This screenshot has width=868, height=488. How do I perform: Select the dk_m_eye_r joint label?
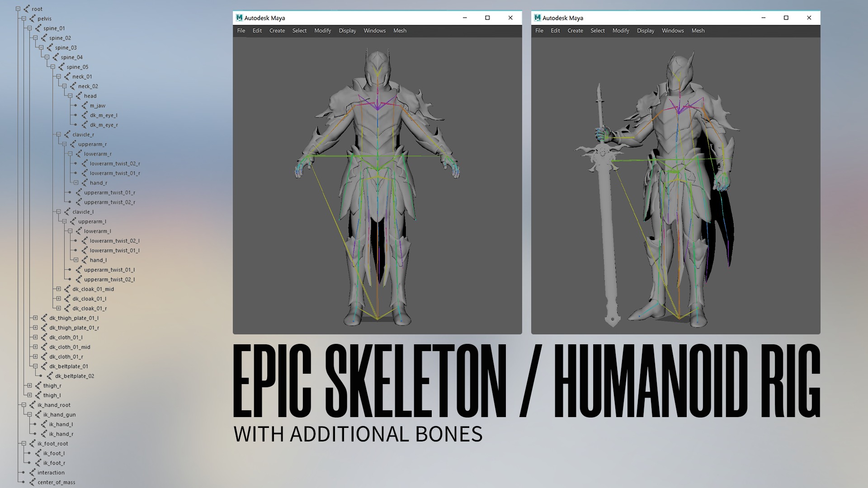coord(104,125)
